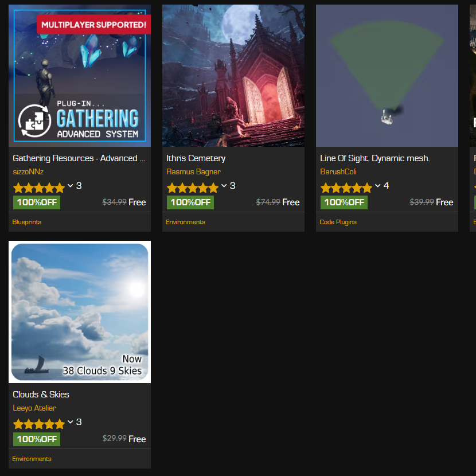Screen dimensions: 476x476
Task: Click the Clouds & Skies star rating
Action: (39, 424)
